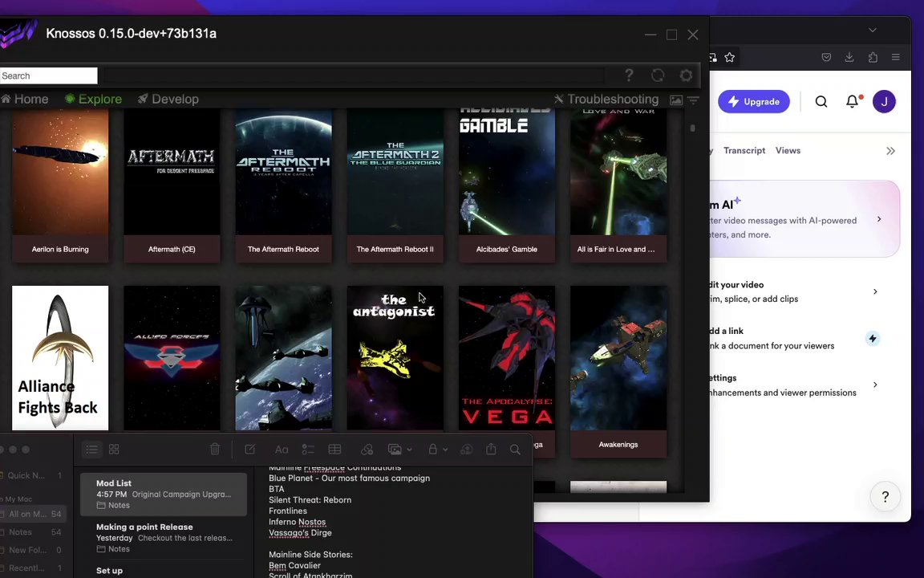
Task: Select All on My Mac folder
Action: pyautogui.click(x=33, y=514)
